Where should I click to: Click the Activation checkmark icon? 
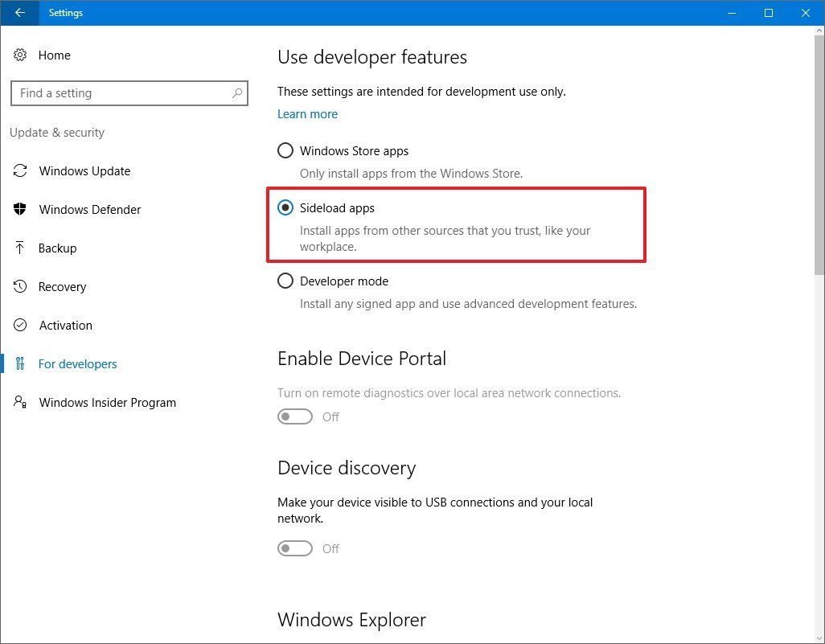click(x=20, y=325)
